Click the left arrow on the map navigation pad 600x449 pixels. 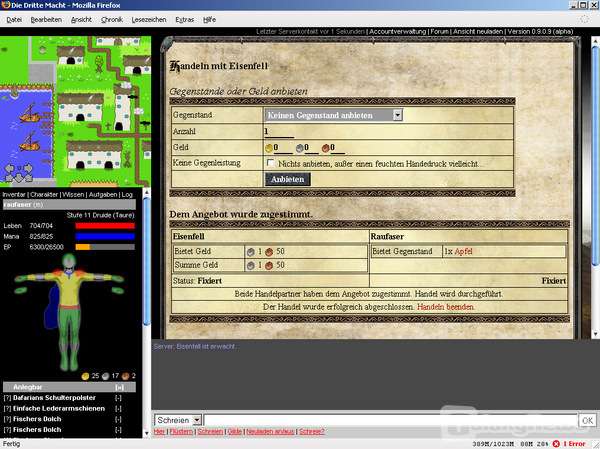pos(9,169)
